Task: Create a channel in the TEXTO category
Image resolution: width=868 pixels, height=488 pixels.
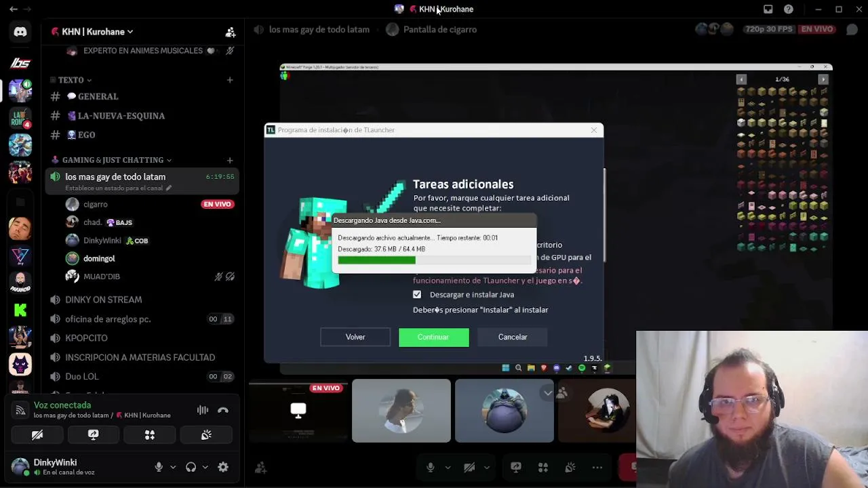Action: pyautogui.click(x=230, y=80)
